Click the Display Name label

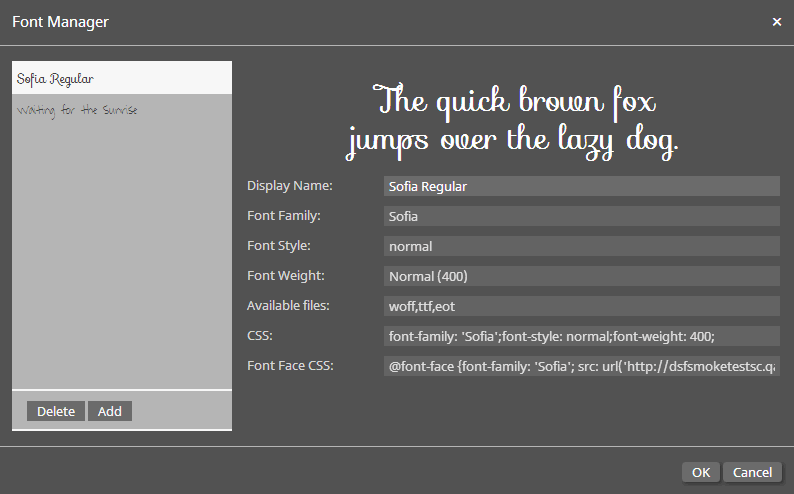[x=290, y=185]
